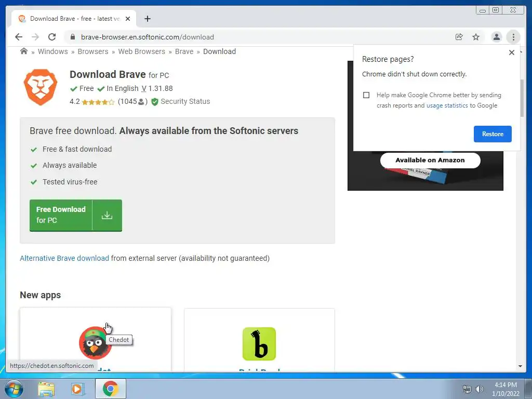Select the Download Brave tab

pyautogui.click(x=74, y=19)
